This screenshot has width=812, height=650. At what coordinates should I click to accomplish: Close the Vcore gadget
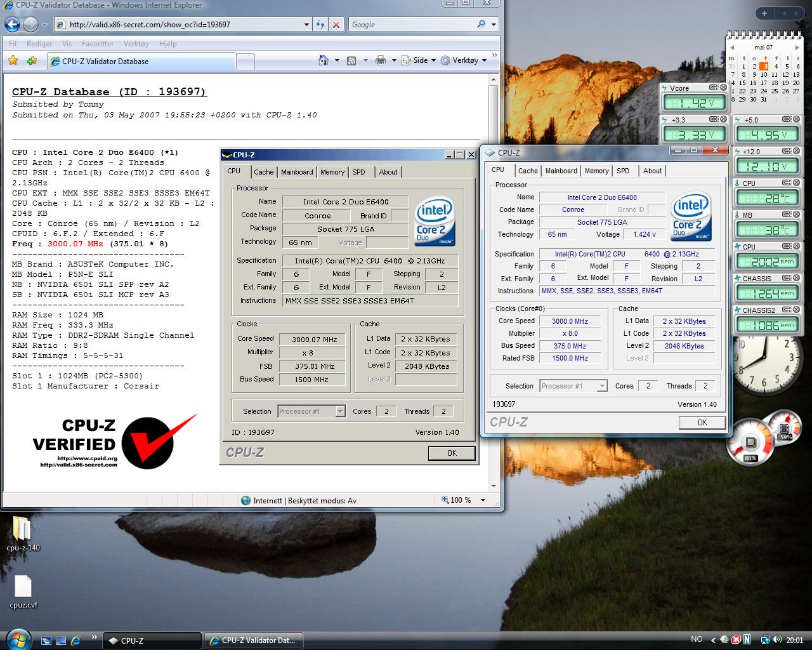[723, 88]
